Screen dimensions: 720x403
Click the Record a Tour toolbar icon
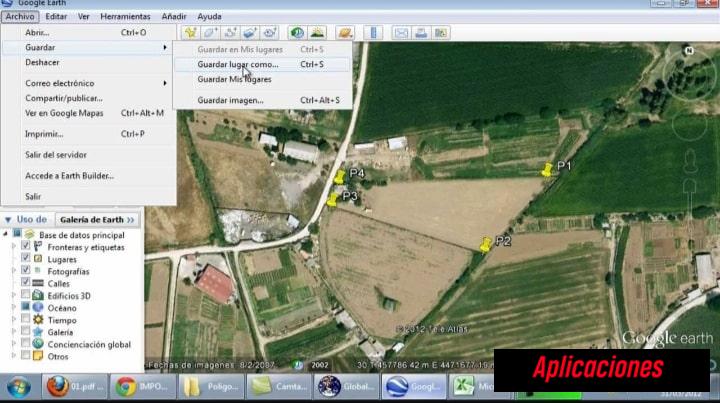click(270, 33)
